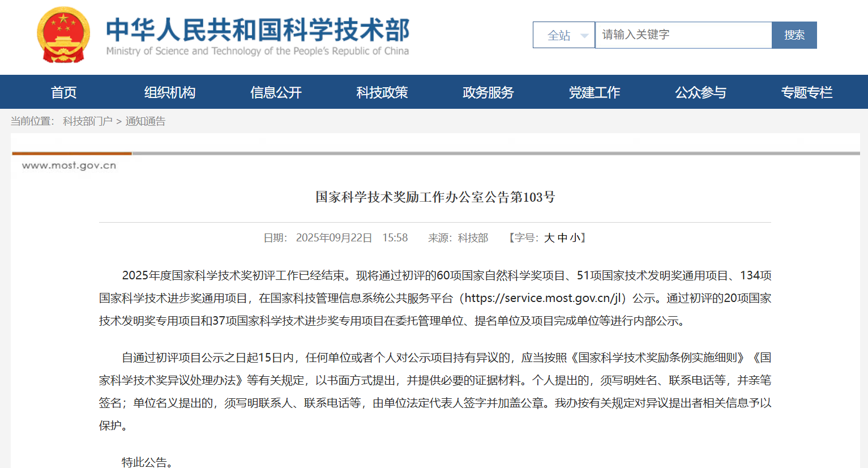Screen dimensions: 868x468
Task: Set font size to large (大)
Action: click(x=549, y=238)
